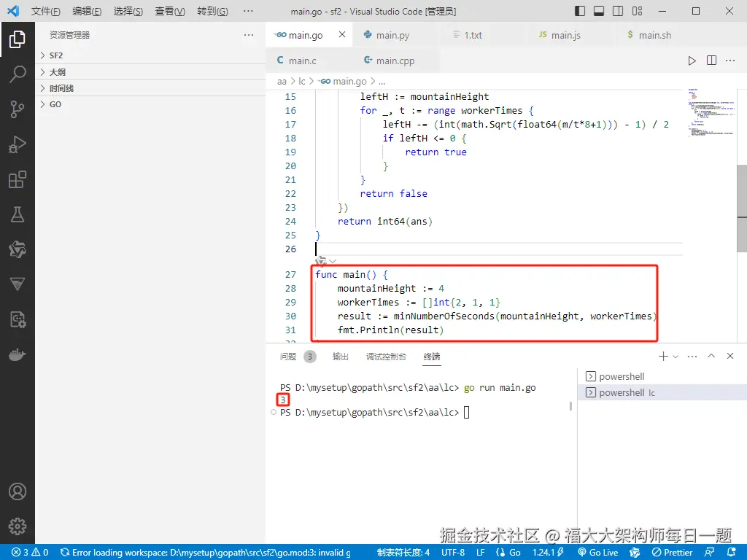Screen dimensions: 747x560
Task: Select the first powershell terminal entry
Action: tap(662, 376)
